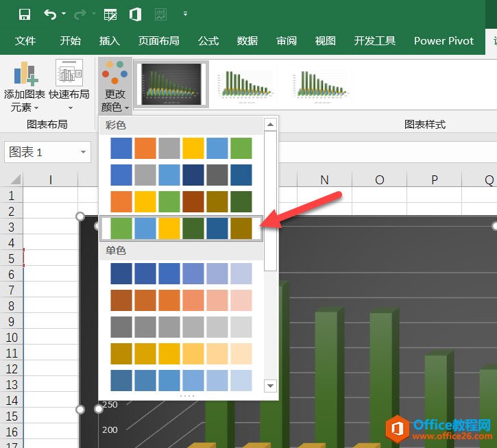Select the second chart style thumbnail
The width and height of the screenshot is (497, 448).
(245, 84)
